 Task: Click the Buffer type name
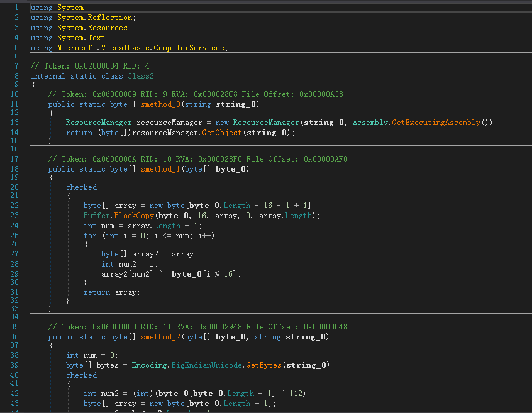click(x=97, y=216)
